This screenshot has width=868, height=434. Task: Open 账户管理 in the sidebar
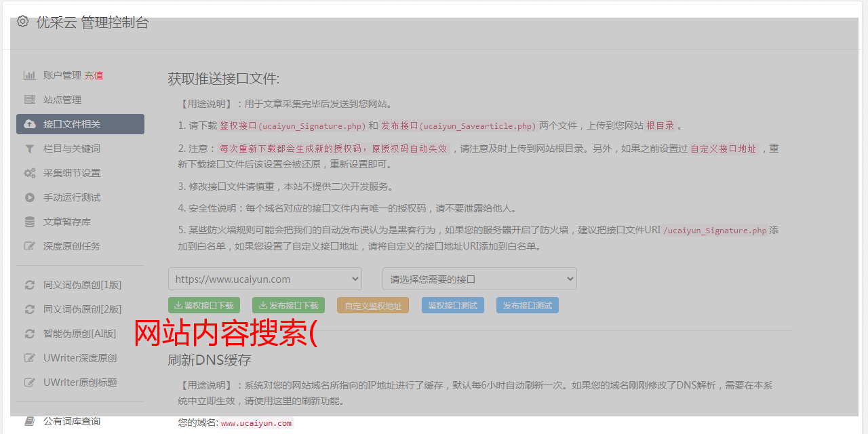point(62,75)
